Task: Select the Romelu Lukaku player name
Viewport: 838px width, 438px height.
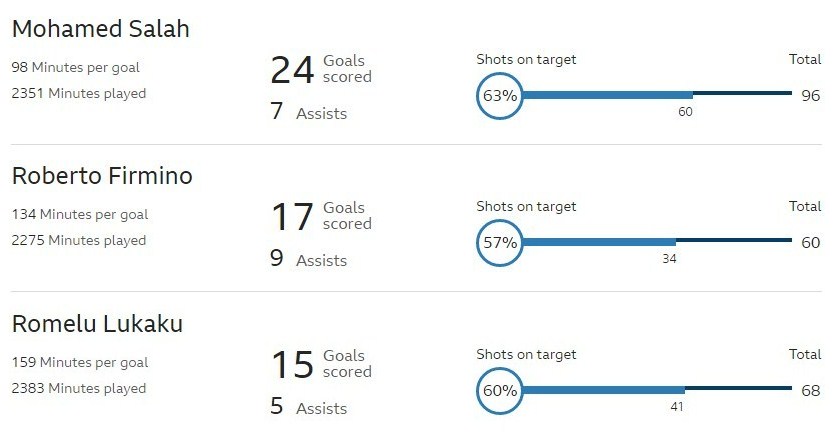Action: tap(97, 323)
